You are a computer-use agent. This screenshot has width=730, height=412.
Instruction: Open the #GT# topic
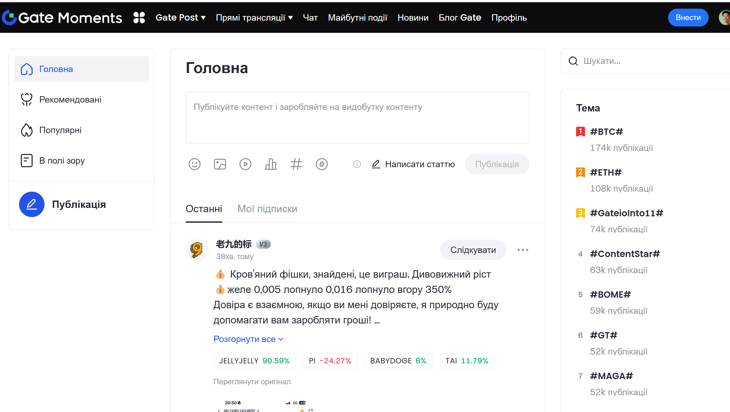point(603,335)
